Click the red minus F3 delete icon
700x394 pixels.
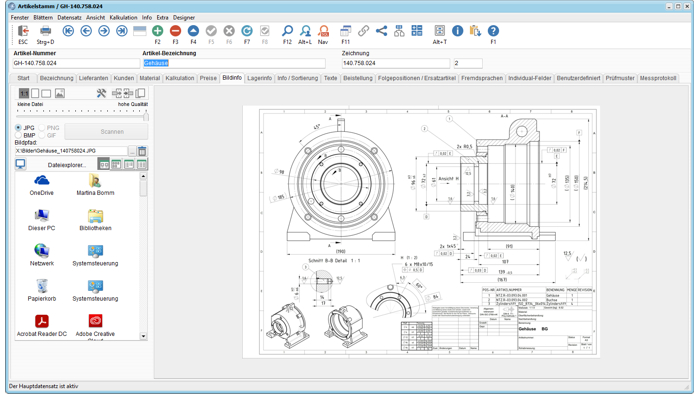(175, 31)
